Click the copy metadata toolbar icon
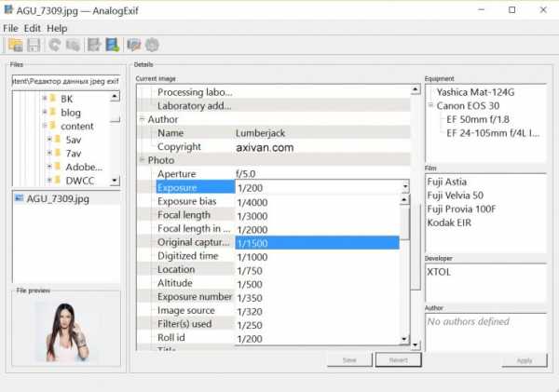Image resolution: width=559 pixels, height=392 pixels. tap(73, 45)
